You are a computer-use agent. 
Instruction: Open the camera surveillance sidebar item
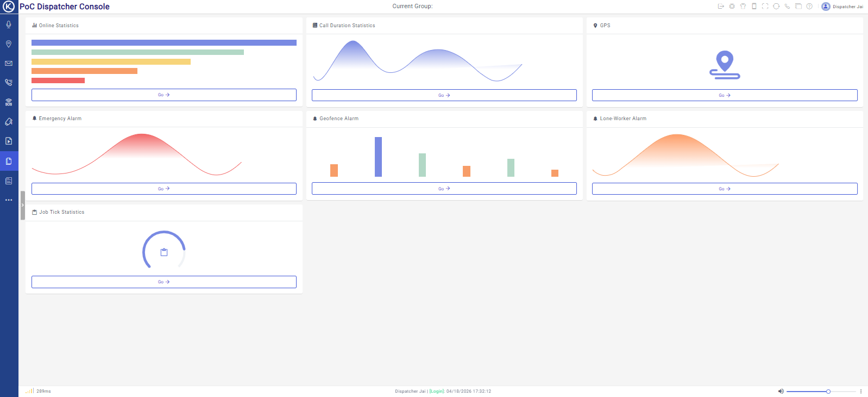pyautogui.click(x=9, y=122)
